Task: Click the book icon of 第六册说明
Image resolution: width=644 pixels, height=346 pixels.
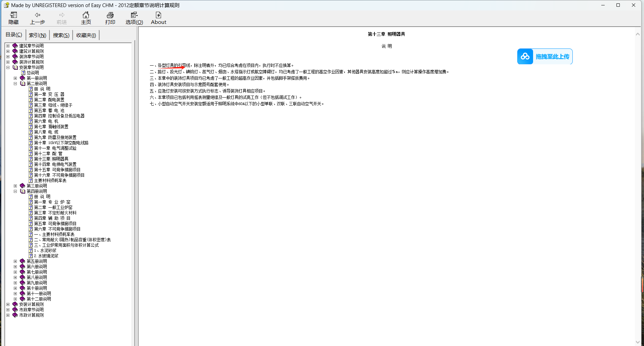Action: (23, 267)
